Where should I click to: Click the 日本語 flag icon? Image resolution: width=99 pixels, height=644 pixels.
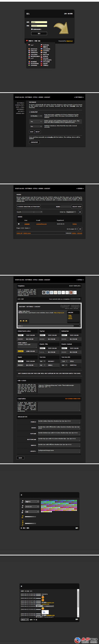pos(42,53)
